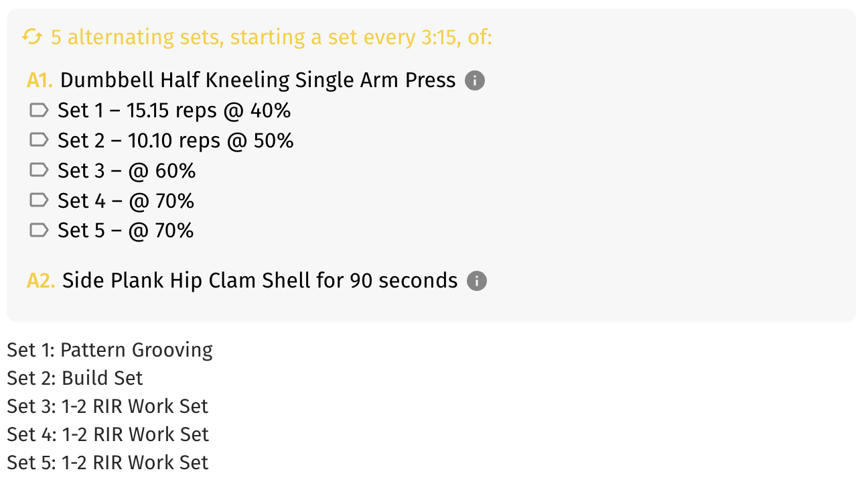
Task: Click the tag icon beside Set 5
Action: (x=40, y=231)
